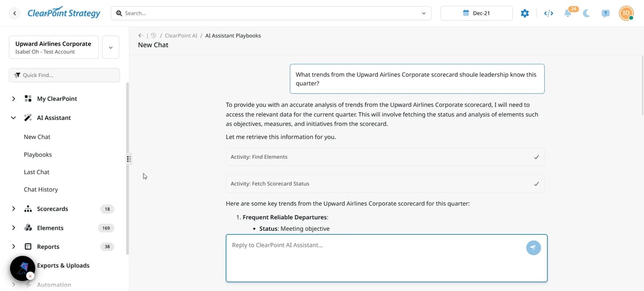Image resolution: width=644 pixels, height=291 pixels.
Task: Open the Dec-21 period selector
Action: coord(477,13)
